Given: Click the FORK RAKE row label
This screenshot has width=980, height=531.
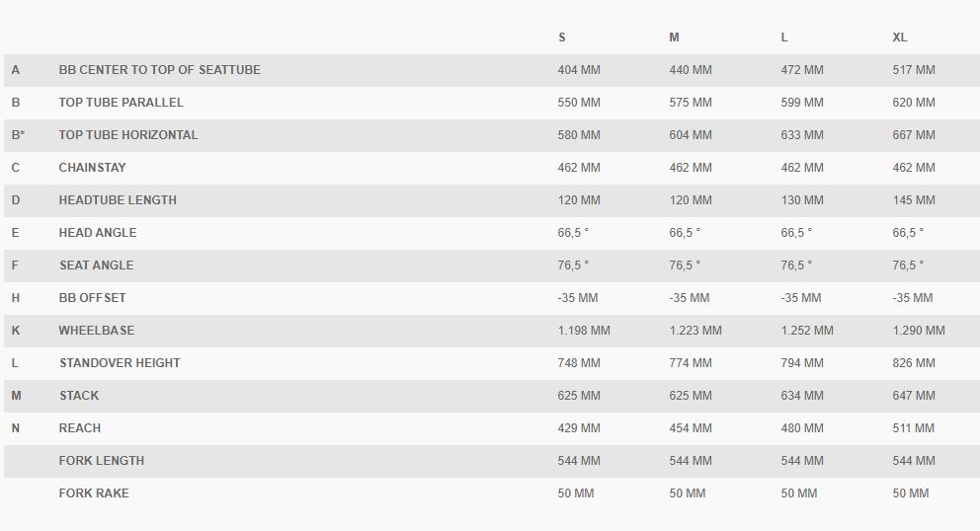Looking at the screenshot, I should 94,493.
